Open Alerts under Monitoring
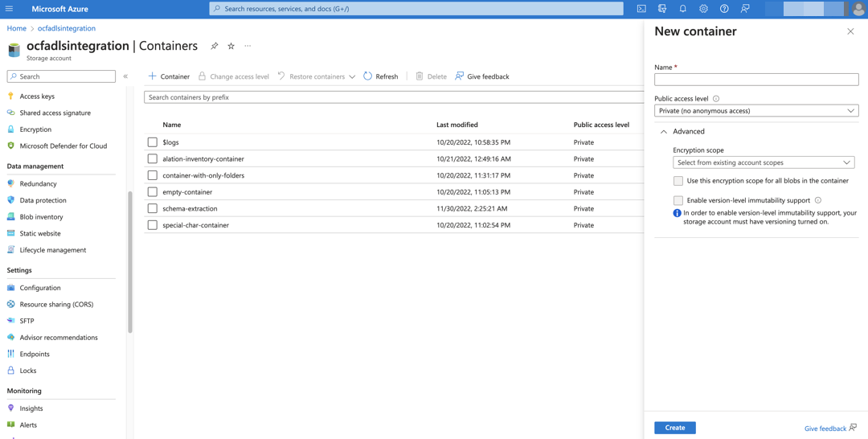 29,425
